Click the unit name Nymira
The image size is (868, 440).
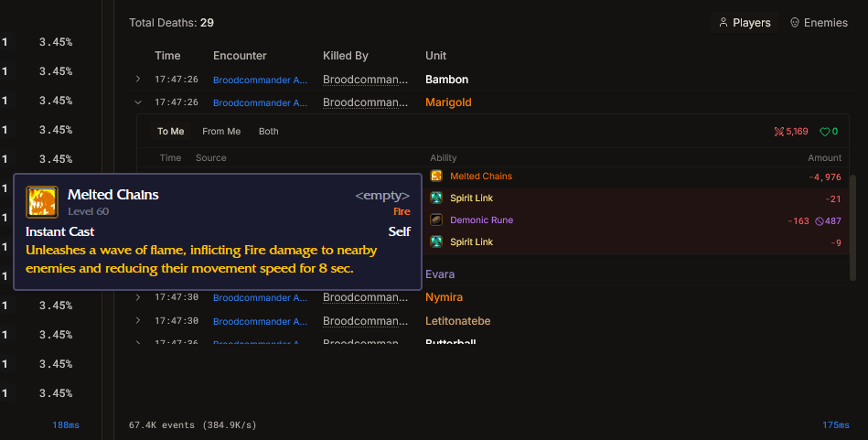point(444,297)
